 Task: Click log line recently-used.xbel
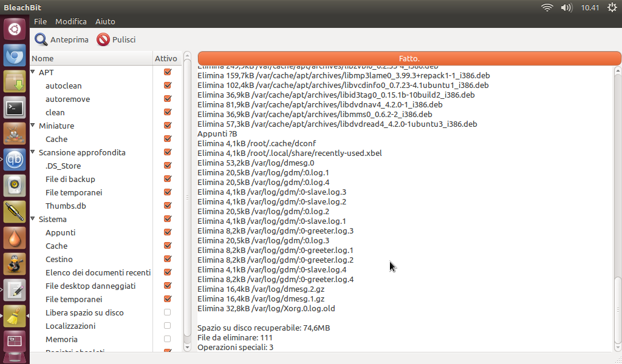[290, 153]
